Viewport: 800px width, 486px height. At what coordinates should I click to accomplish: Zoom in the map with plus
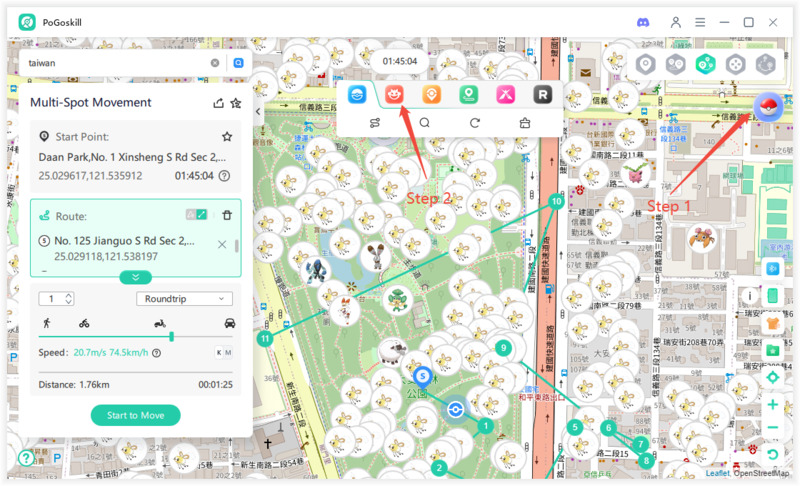coord(773,405)
